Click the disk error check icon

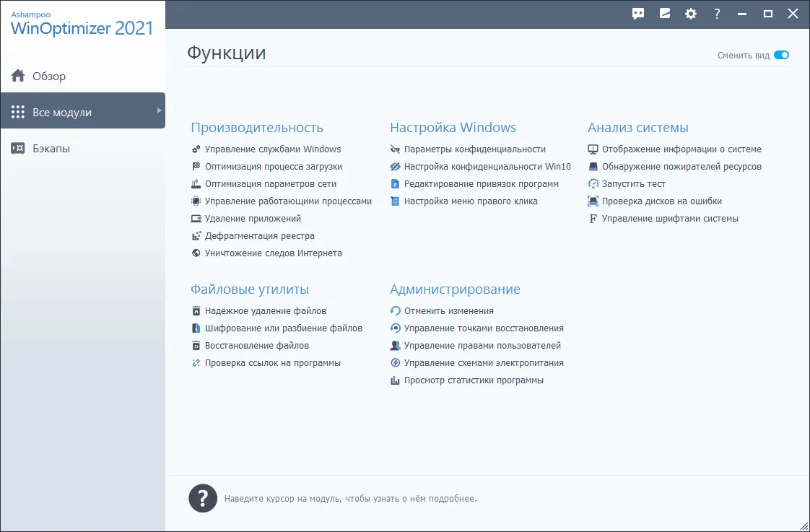tap(593, 201)
